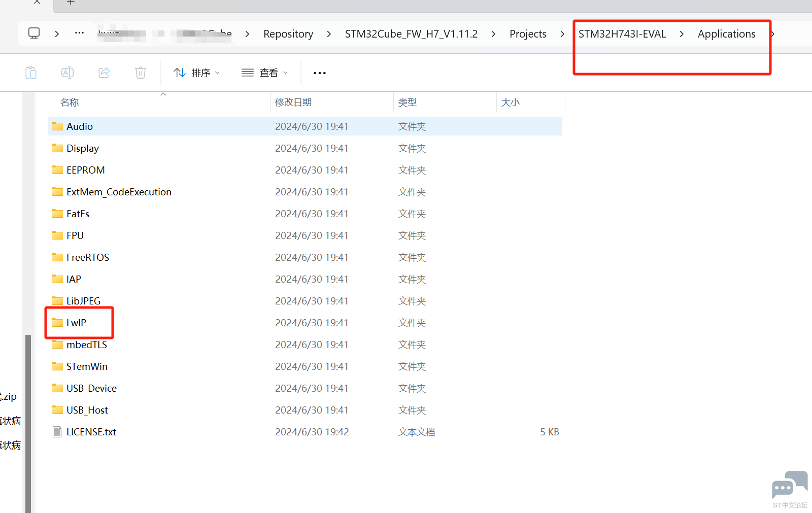The width and height of the screenshot is (812, 513).
Task: Select the LICENSE.txt file icon
Action: 57,432
